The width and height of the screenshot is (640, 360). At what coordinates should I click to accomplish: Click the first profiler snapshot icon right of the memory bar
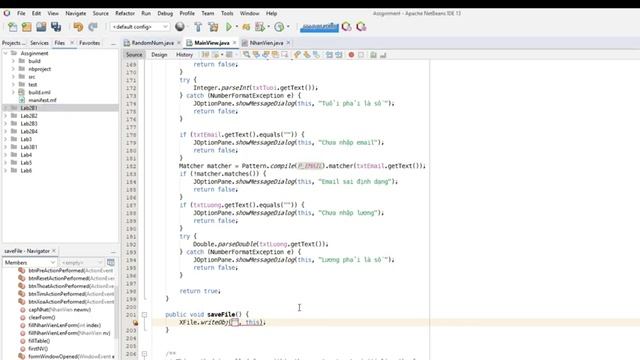coord(347,27)
